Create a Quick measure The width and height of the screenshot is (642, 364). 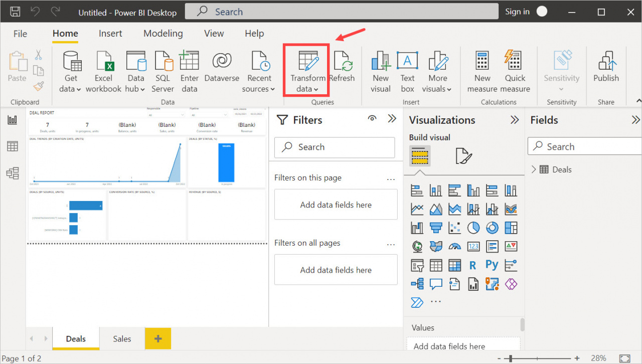pos(515,71)
